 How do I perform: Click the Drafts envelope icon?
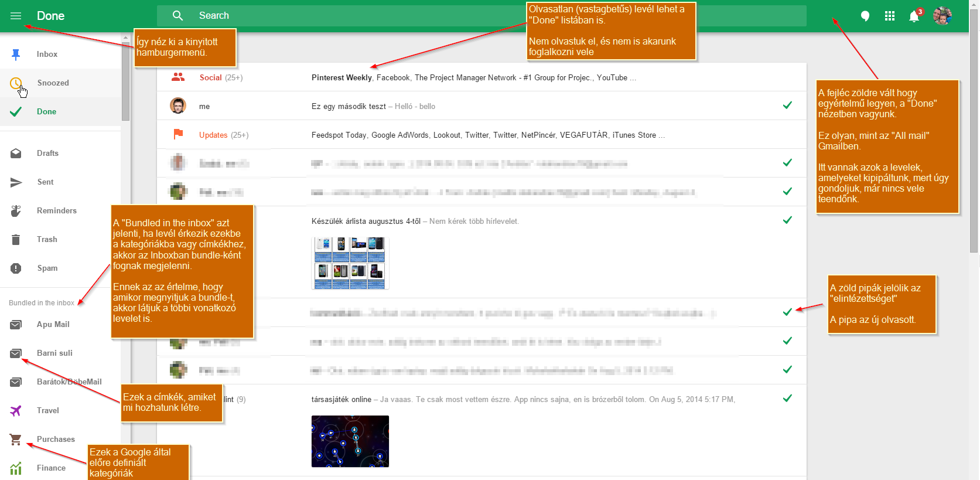[x=16, y=154]
